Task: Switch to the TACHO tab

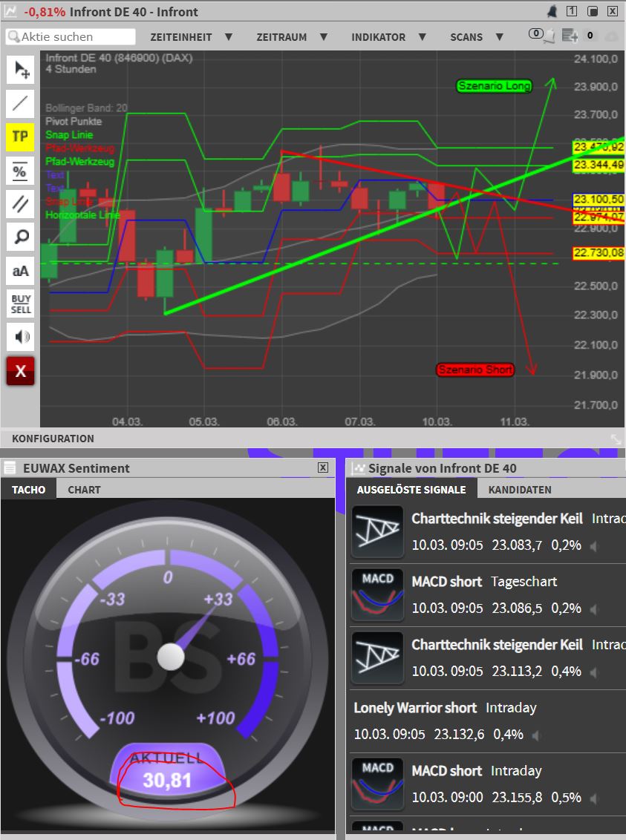Action: click(29, 490)
